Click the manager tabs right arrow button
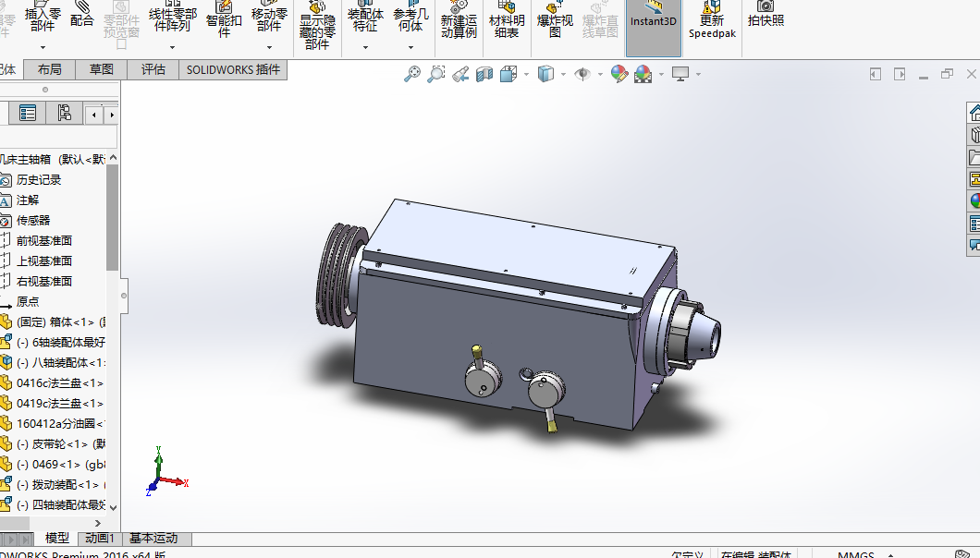This screenshot has width=980, height=558. [x=112, y=115]
